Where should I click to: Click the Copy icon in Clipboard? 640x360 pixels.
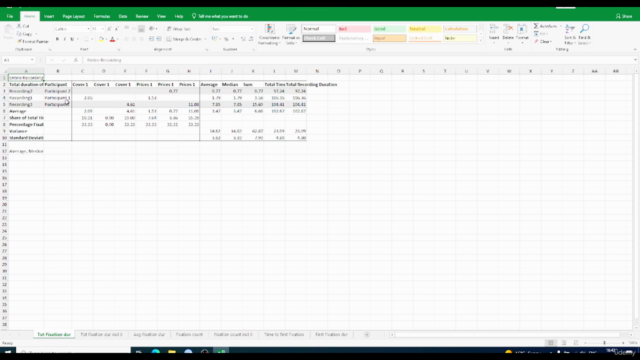19,34
